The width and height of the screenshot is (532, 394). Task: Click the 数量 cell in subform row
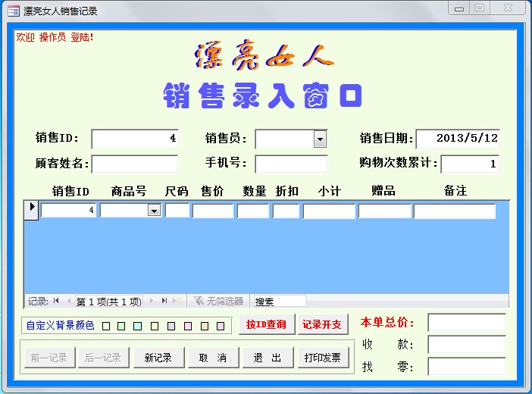click(x=253, y=211)
